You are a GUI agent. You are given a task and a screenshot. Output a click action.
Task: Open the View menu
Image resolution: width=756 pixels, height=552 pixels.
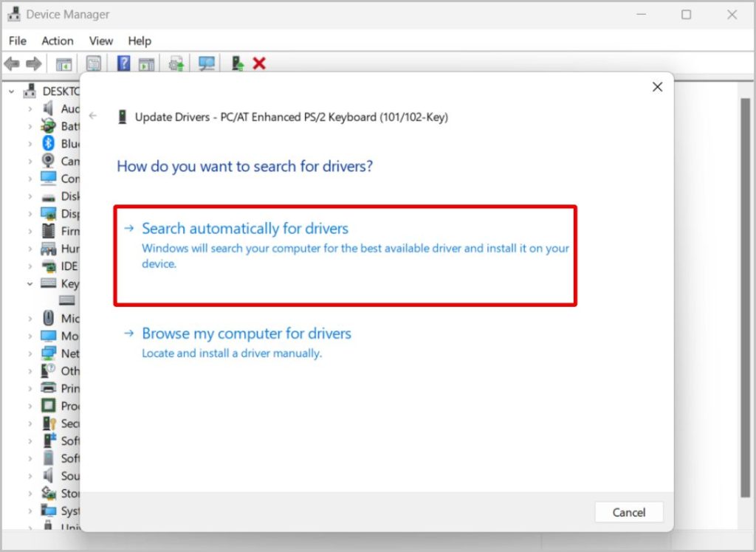tap(100, 41)
